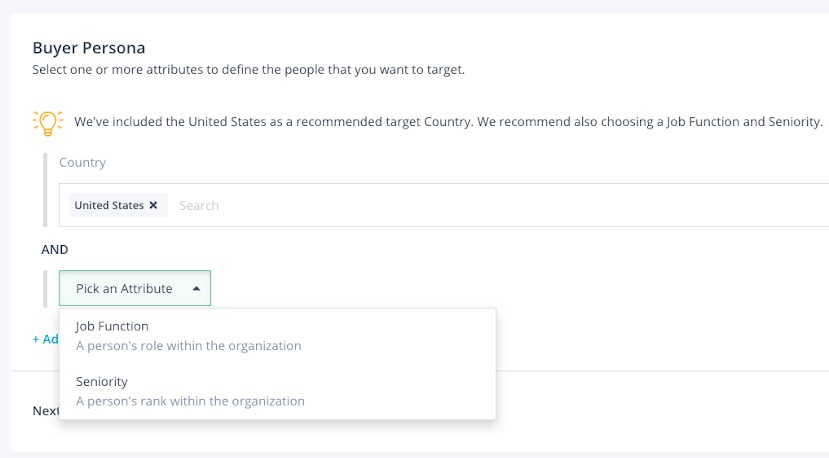Click the horizontal section divider line
Image resolution: width=829 pixels, height=458 pixels.
coord(661,371)
